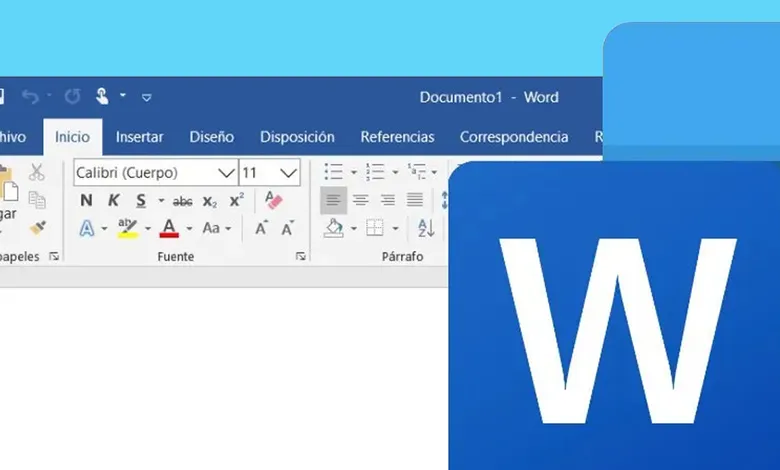Open the clipboard pane launcher
The image size is (780, 470).
[54, 257]
